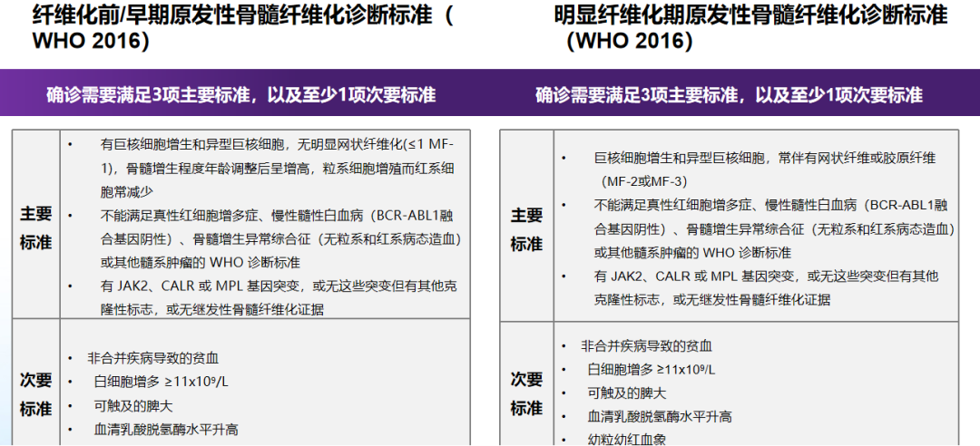Click 白细胞增多 ≥11x10⁹/L in the right table
This screenshot has height=446, width=980.
(651, 370)
